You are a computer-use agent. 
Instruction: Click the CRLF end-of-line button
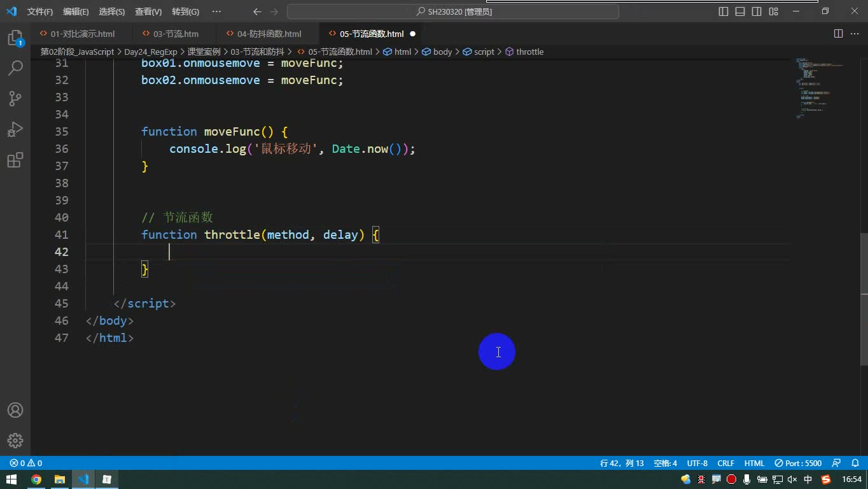coord(726,464)
